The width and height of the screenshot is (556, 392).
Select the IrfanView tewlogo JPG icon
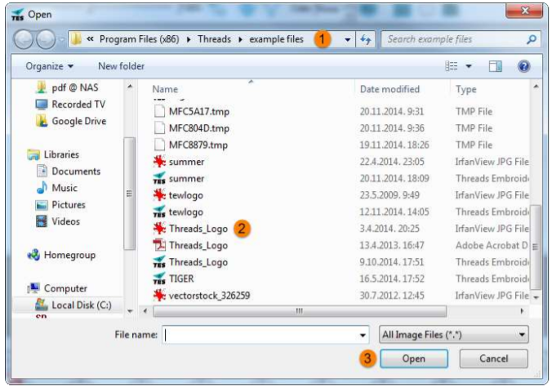159,195
